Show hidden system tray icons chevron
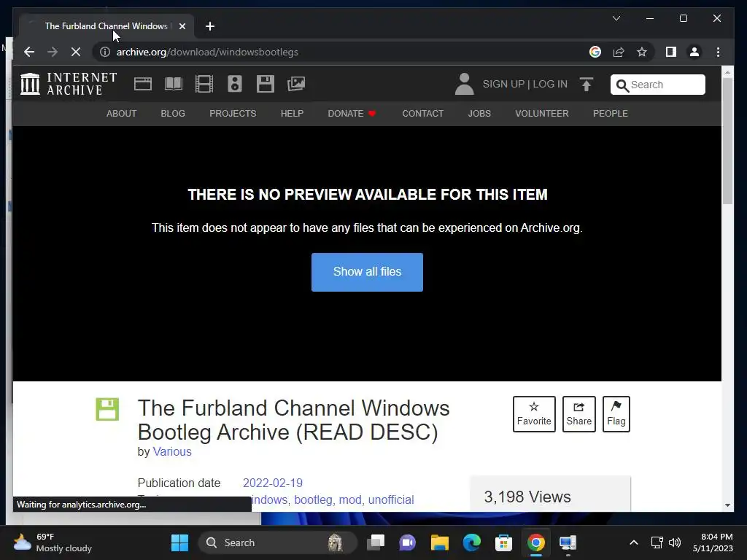The image size is (747, 560). (634, 542)
